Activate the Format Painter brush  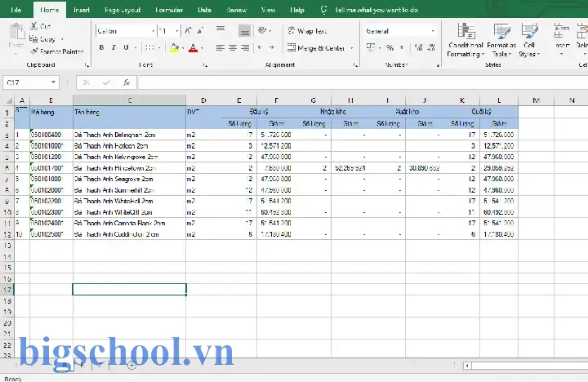(x=34, y=51)
